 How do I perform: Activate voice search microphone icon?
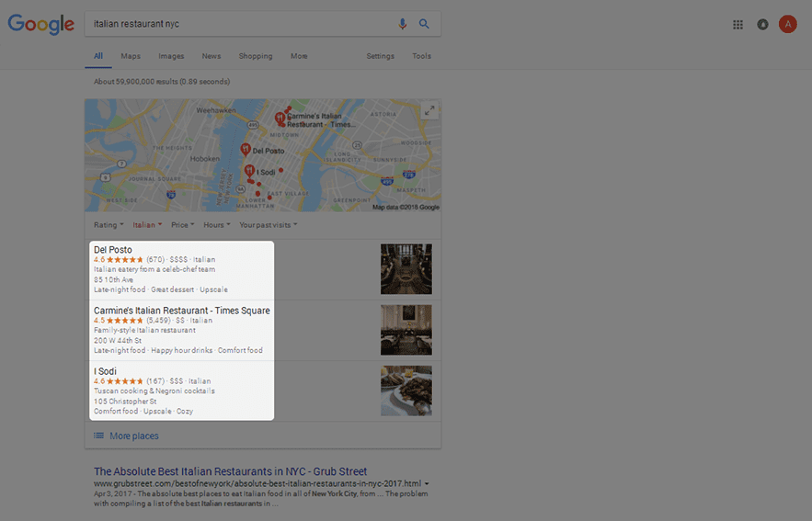pos(403,24)
